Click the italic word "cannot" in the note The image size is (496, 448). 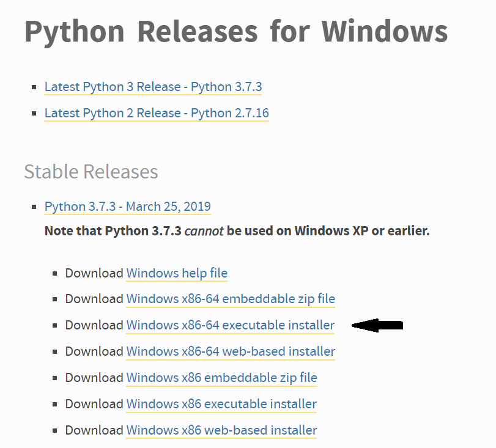click(204, 232)
